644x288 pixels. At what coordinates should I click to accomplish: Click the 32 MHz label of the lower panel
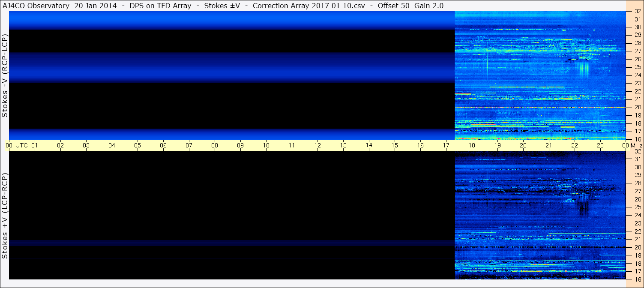click(x=637, y=151)
